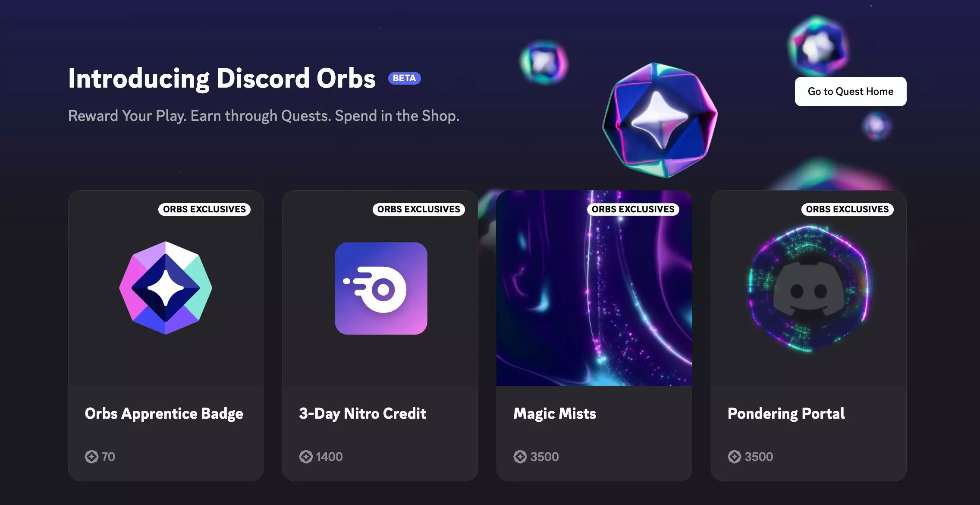Viewport: 980px width, 505px height.
Task: Select the Magic Mists title text
Action: (555, 413)
